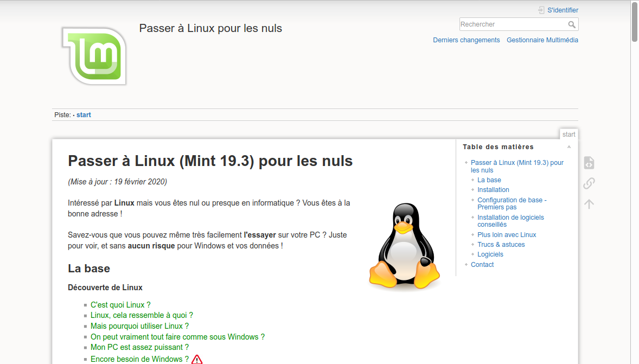Open Encore besoin de Windows ? link
Image resolution: width=639 pixels, height=364 pixels.
click(x=140, y=359)
